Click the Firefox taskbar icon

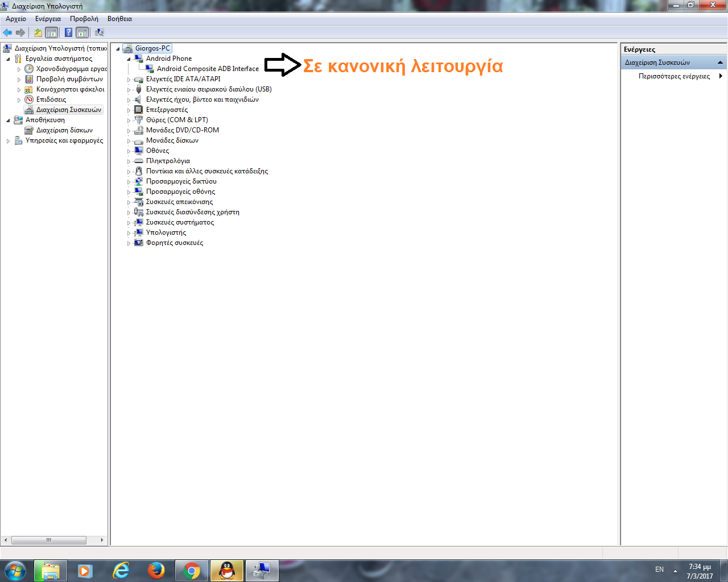pyautogui.click(x=156, y=570)
